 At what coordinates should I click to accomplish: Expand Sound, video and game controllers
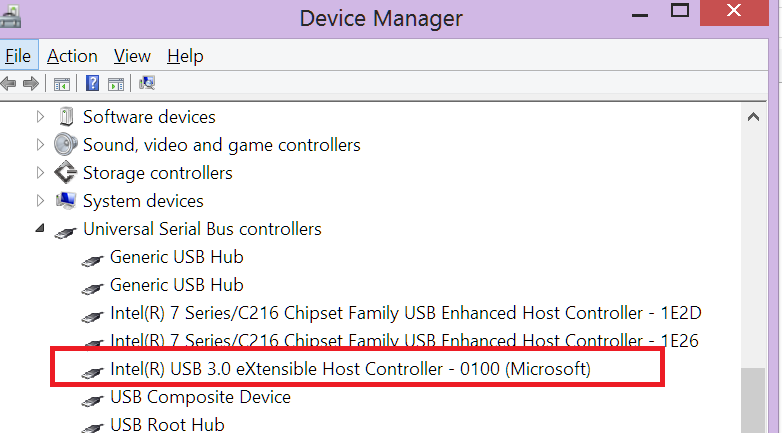coord(40,145)
